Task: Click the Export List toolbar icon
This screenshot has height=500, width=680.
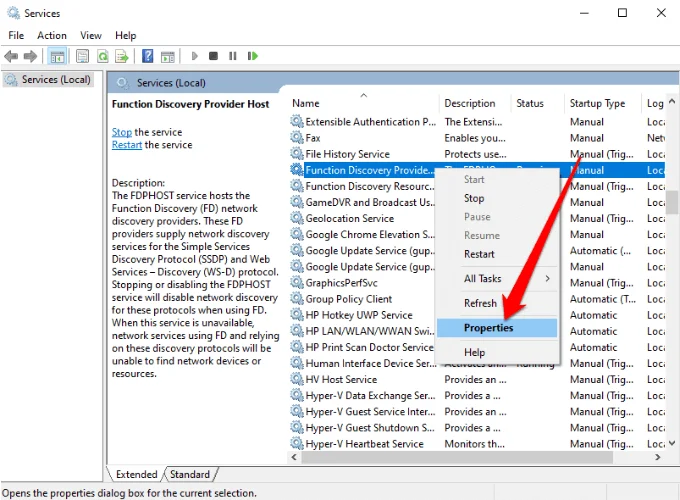Action: point(122,56)
